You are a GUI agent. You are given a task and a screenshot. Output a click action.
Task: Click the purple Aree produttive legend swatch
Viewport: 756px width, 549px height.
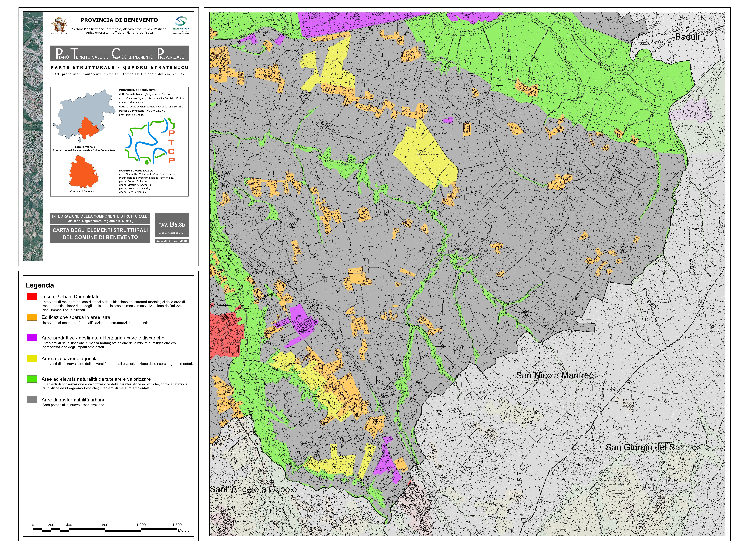[32, 338]
